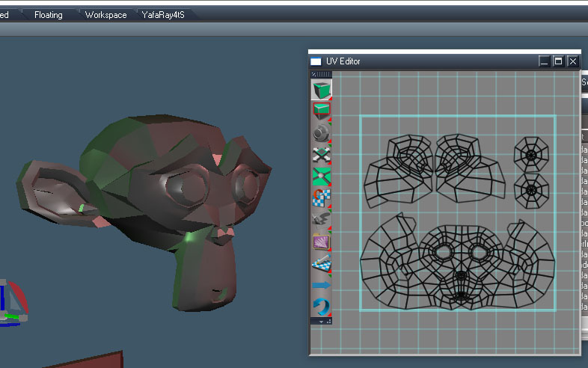Click the UV Editor window title icon
The image size is (588, 368).
tap(316, 61)
